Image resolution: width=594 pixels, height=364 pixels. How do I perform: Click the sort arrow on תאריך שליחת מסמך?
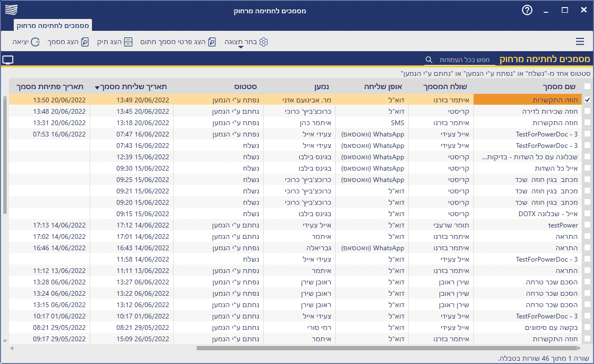click(97, 87)
